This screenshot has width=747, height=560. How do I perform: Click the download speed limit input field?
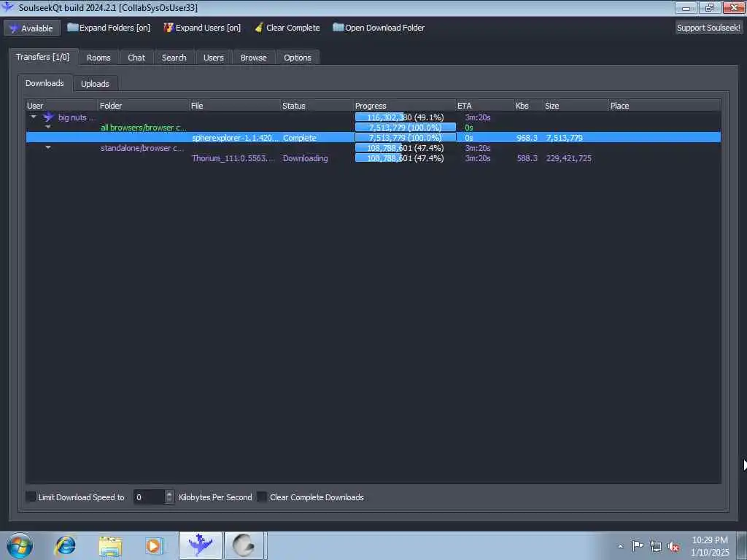pos(149,497)
